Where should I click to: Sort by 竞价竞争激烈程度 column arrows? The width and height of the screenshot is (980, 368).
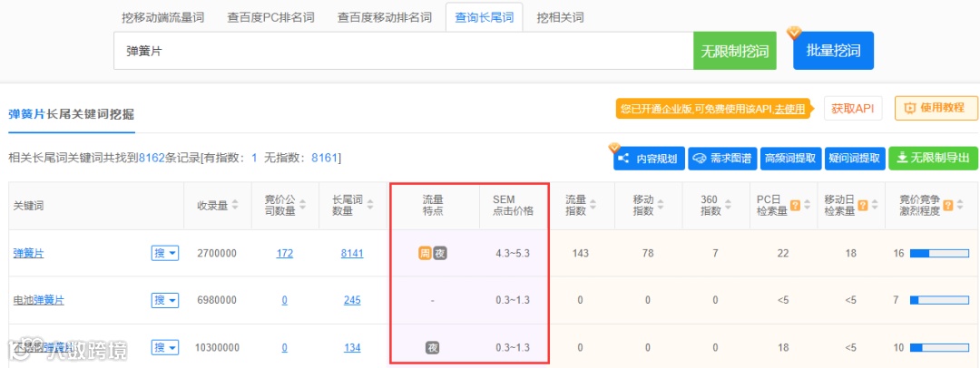click(960, 206)
